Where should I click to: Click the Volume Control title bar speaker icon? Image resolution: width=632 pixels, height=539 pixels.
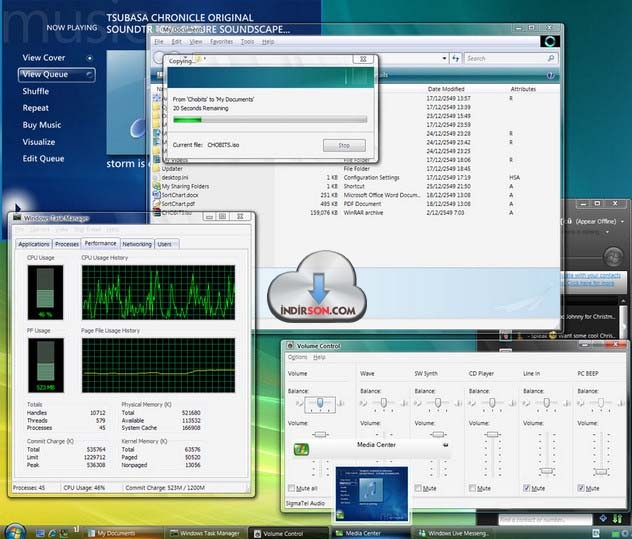pyautogui.click(x=290, y=345)
